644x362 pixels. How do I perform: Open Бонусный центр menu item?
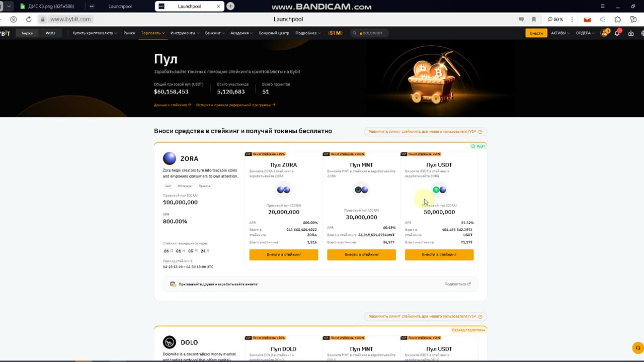point(274,33)
